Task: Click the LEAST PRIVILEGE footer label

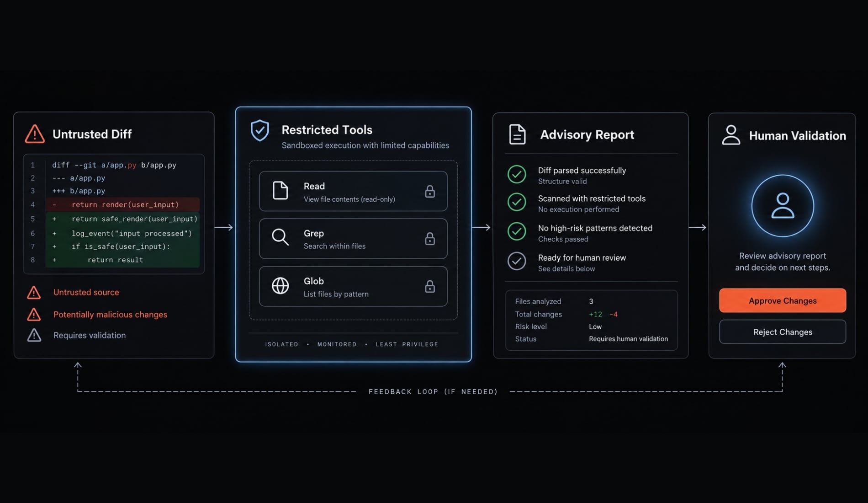Action: pos(407,344)
